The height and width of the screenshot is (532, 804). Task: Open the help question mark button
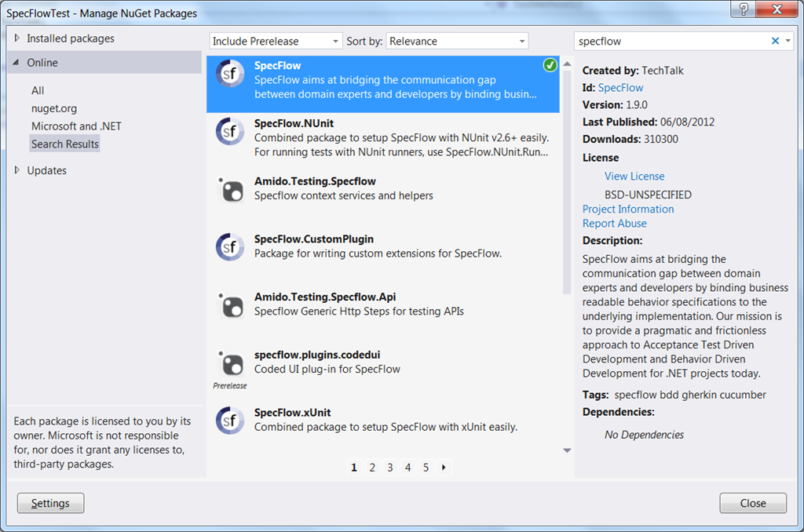(x=744, y=9)
